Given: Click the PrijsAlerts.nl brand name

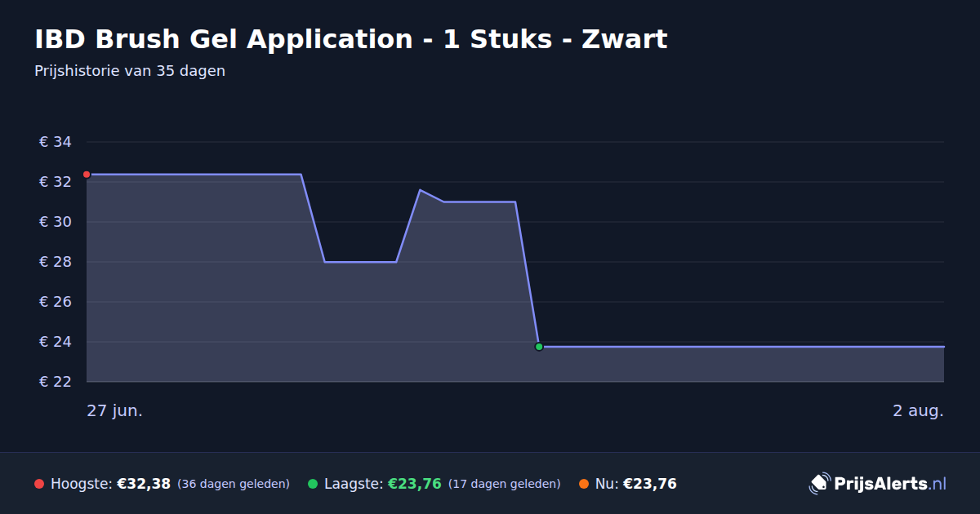Looking at the screenshot, I should click(890, 484).
